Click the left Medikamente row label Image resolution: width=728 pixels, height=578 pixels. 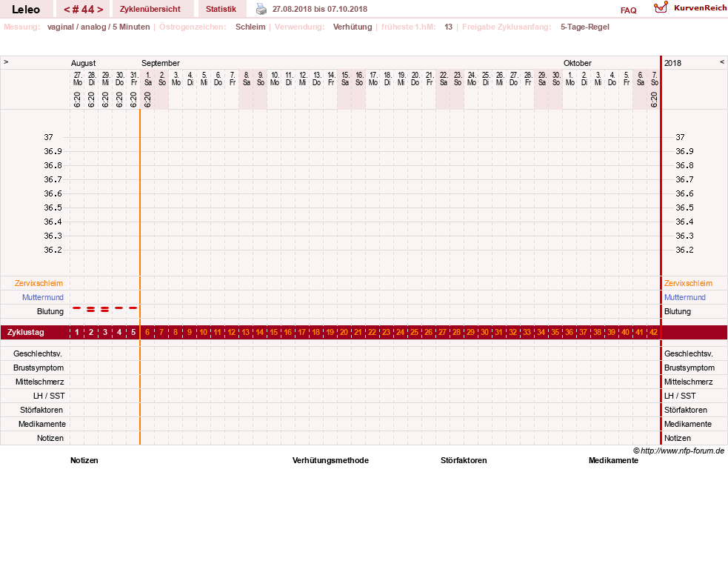[x=41, y=424]
